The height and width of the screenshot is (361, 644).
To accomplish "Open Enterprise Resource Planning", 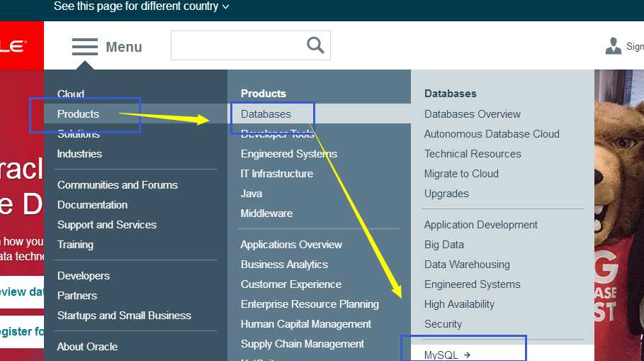I will coord(310,304).
